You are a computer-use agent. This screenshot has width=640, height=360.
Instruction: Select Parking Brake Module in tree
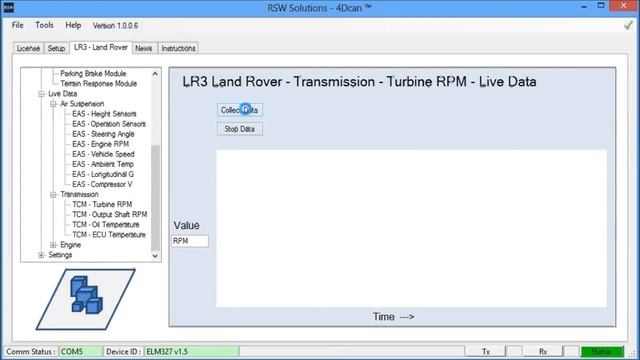[93, 73]
